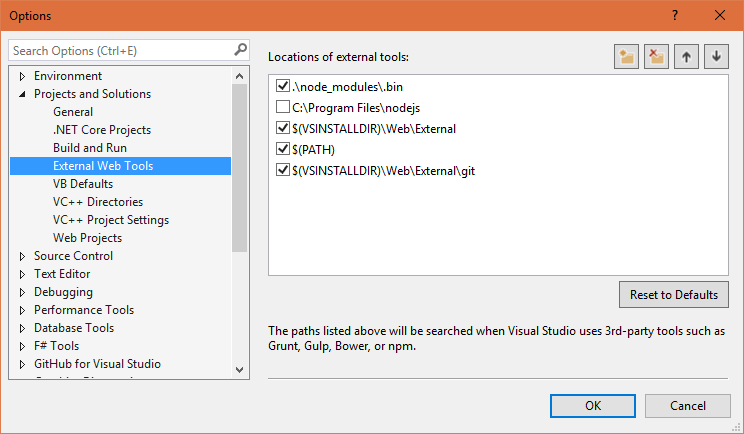This screenshot has width=744, height=434.
Task: Select the $(VSINSTALLDIR)\Web\External path text
Action: click(x=374, y=129)
